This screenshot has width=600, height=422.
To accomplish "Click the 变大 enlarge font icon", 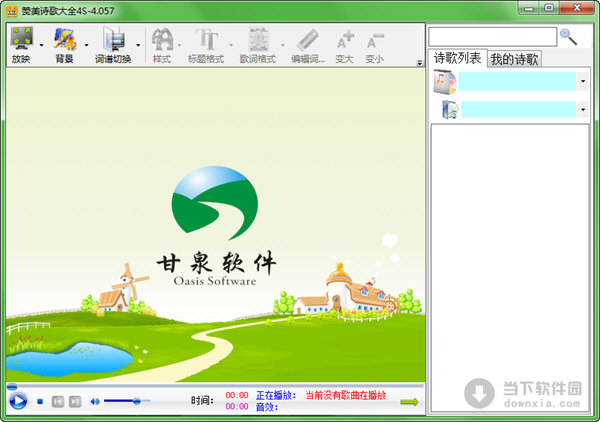I will click(x=345, y=40).
